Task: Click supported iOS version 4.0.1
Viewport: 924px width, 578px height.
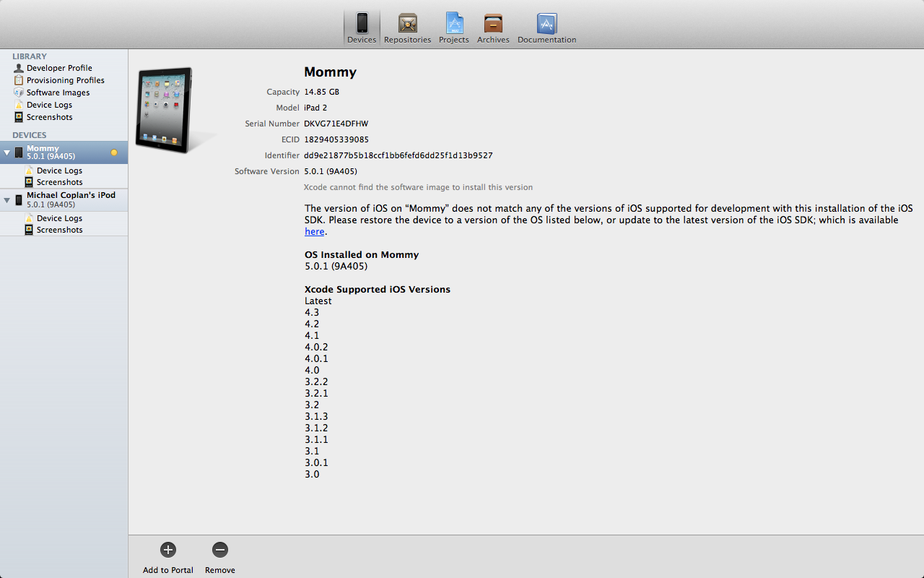Action: tap(316, 359)
